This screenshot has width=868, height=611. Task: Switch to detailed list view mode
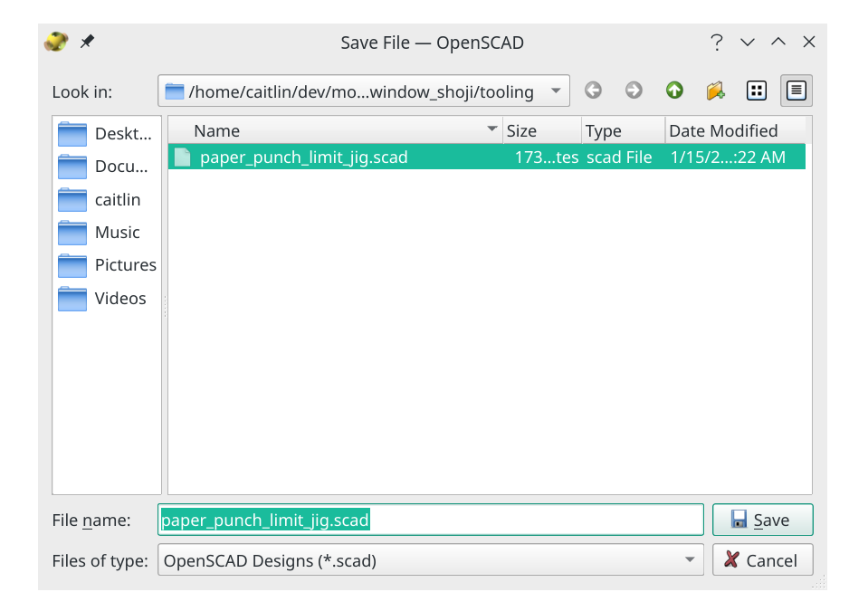click(796, 91)
